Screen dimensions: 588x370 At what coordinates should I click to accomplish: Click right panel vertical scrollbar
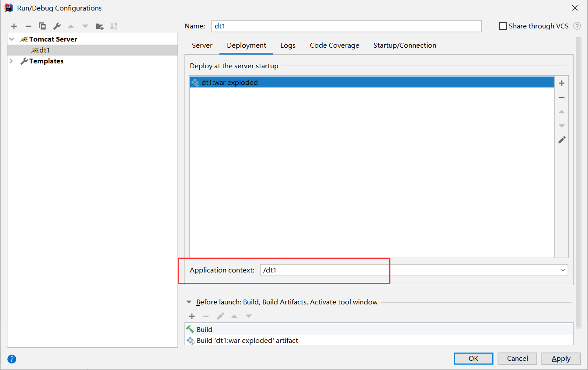tap(578, 182)
